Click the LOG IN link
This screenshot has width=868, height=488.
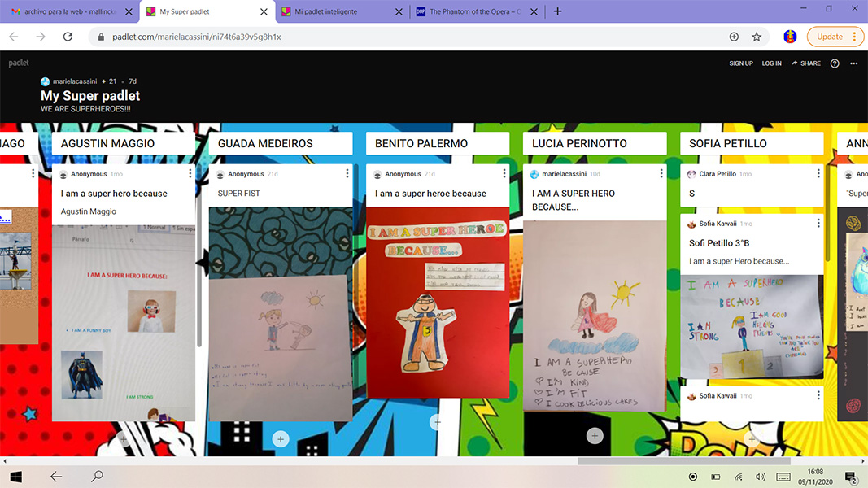tap(771, 63)
